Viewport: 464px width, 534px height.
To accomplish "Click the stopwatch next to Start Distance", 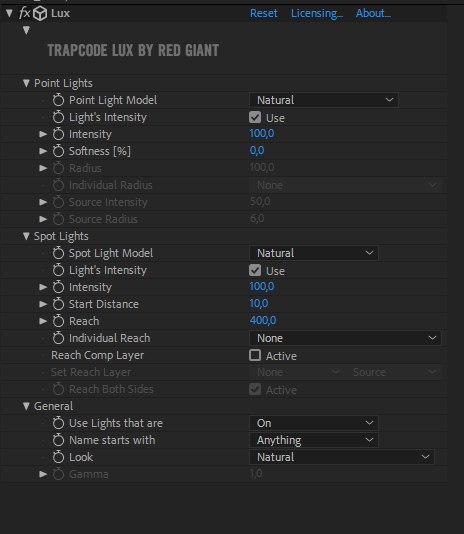I will pos(58,304).
